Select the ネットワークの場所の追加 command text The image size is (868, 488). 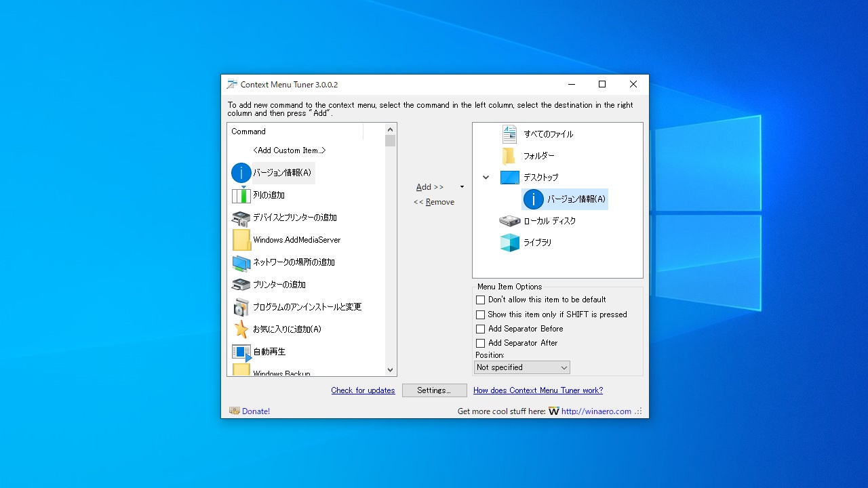[x=294, y=262]
